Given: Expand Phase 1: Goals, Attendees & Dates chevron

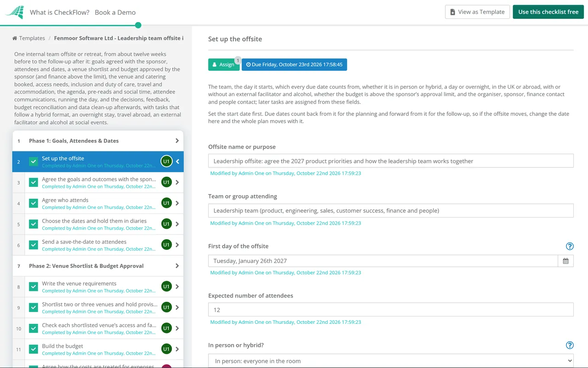Looking at the screenshot, I should pyautogui.click(x=177, y=141).
